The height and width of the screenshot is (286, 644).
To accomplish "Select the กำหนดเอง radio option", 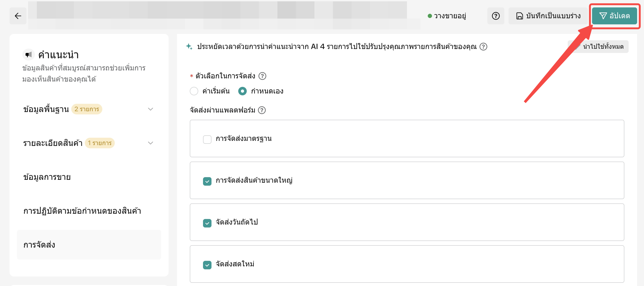I will (242, 91).
